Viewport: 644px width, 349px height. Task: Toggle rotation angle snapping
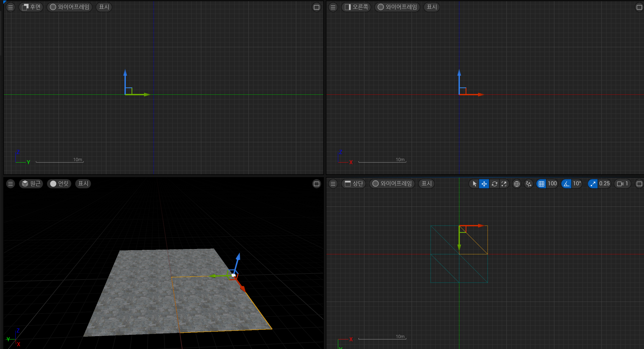[566, 184]
